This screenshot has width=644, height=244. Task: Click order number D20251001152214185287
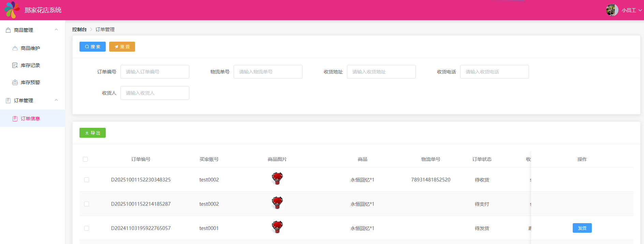pyautogui.click(x=141, y=204)
